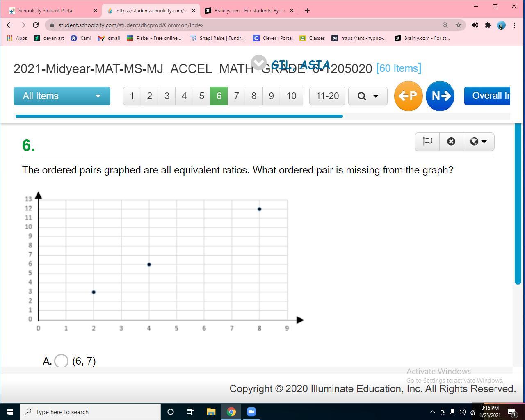525x420 pixels.
Task: Open the gmail bookmark
Action: point(109,38)
